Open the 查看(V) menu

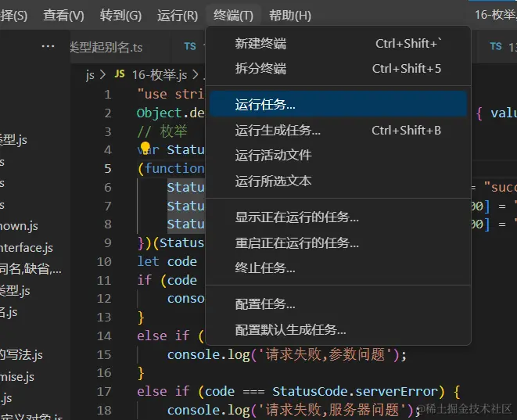coord(63,15)
